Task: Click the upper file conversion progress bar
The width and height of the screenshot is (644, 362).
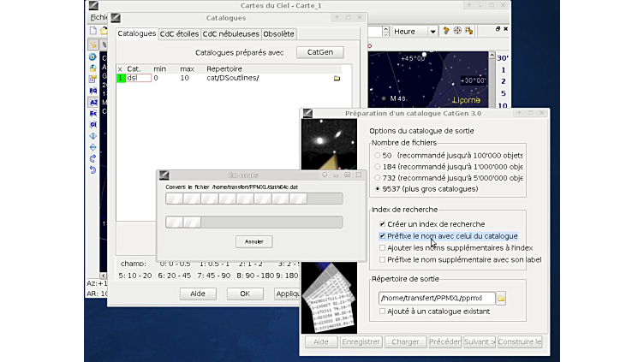Action: [x=253, y=199]
